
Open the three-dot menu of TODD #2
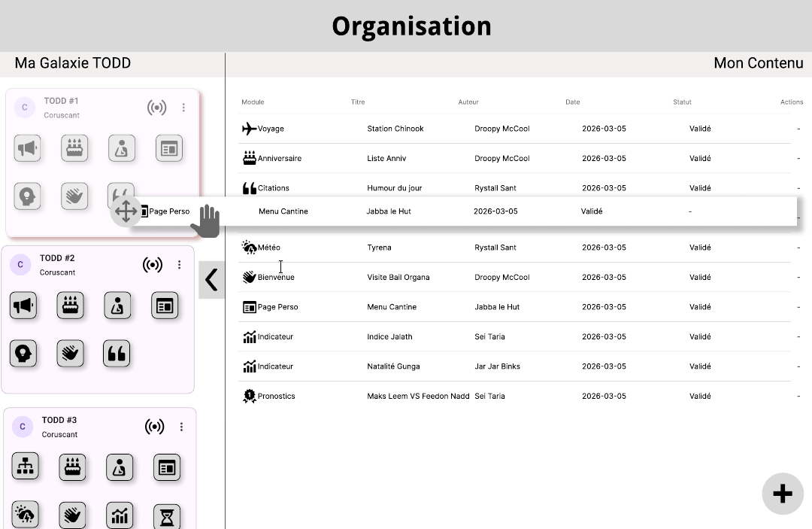pos(179,265)
